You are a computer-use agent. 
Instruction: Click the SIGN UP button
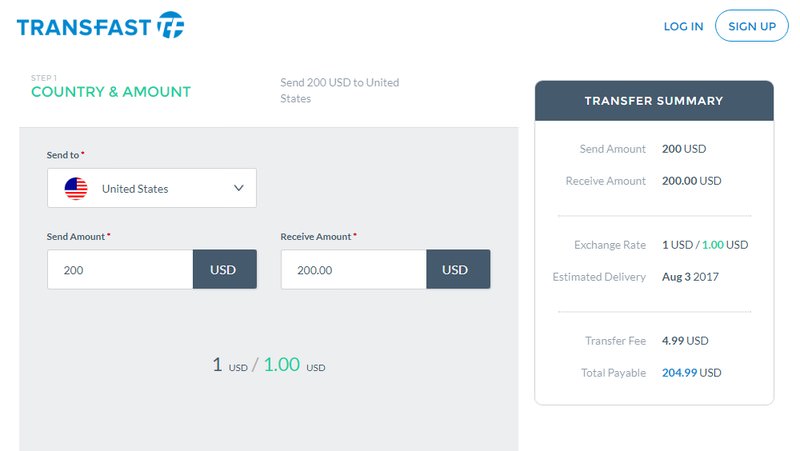[752, 26]
